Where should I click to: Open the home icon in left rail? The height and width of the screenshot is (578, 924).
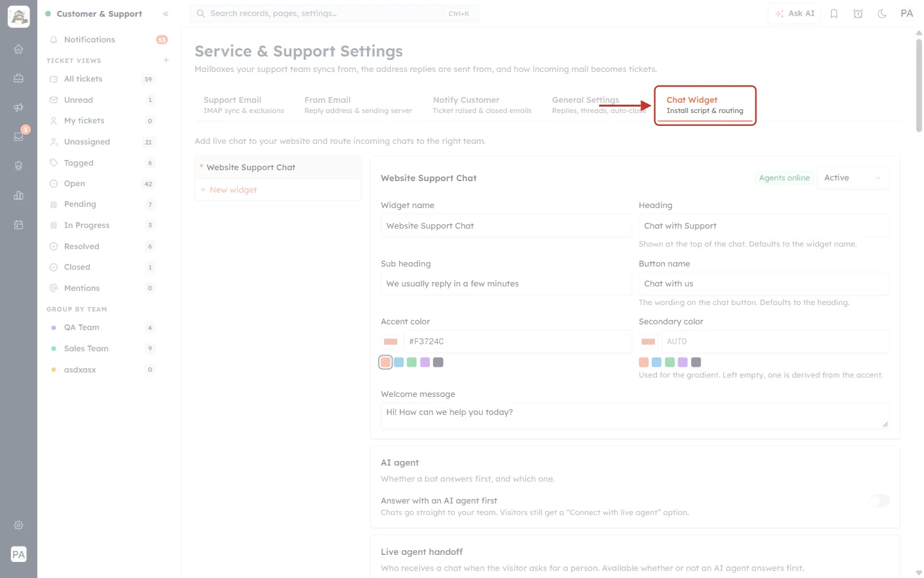19,49
